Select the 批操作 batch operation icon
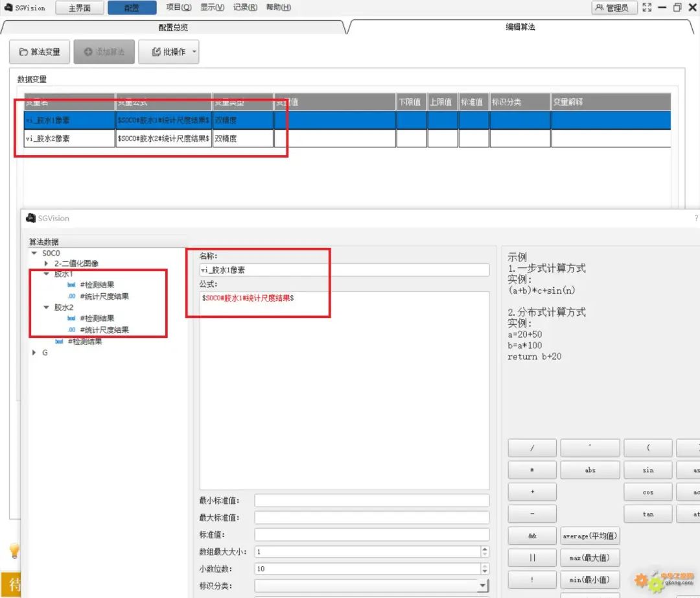 [157, 51]
